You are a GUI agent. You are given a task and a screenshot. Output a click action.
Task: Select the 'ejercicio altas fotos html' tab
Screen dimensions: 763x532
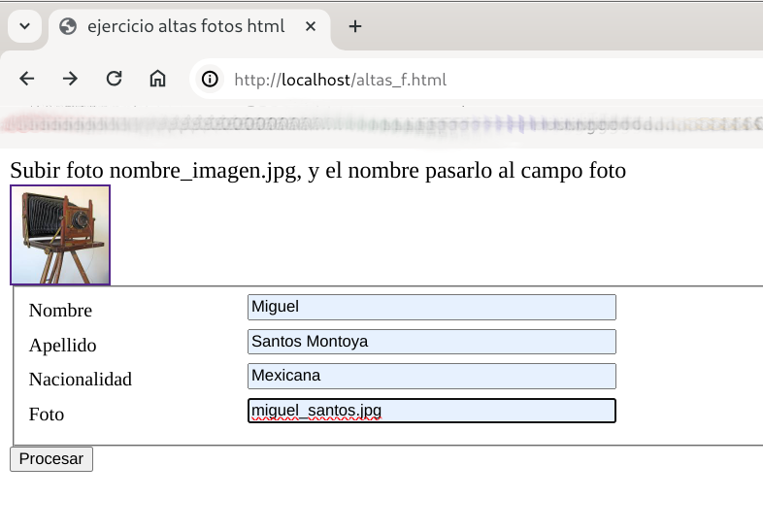[184, 27]
